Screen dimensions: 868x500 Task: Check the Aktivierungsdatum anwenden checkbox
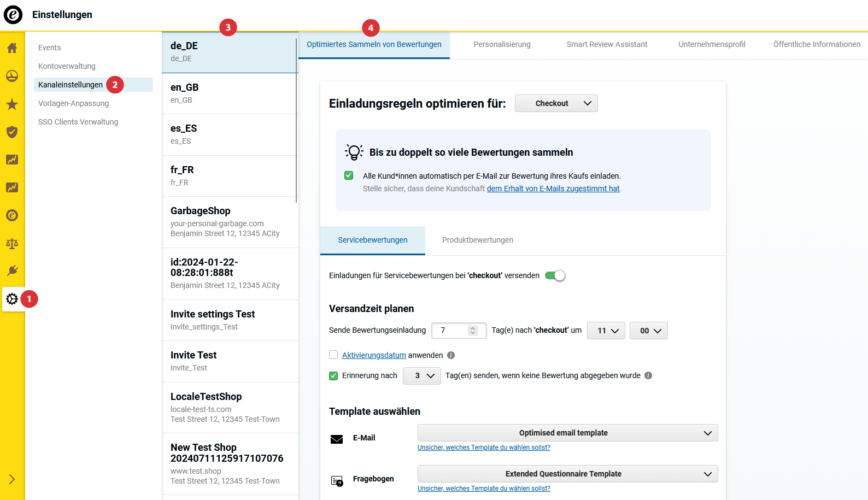[333, 355]
